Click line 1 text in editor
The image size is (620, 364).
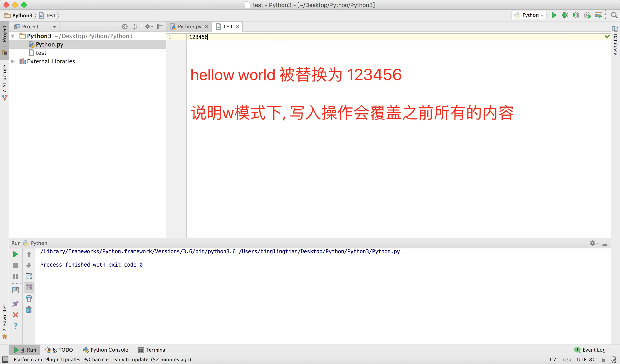(x=198, y=37)
